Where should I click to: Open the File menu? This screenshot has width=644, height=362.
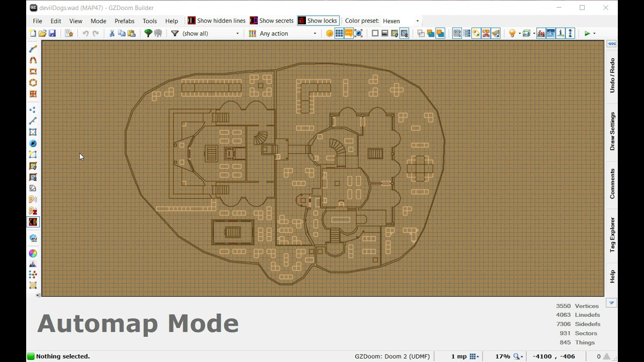click(x=37, y=21)
